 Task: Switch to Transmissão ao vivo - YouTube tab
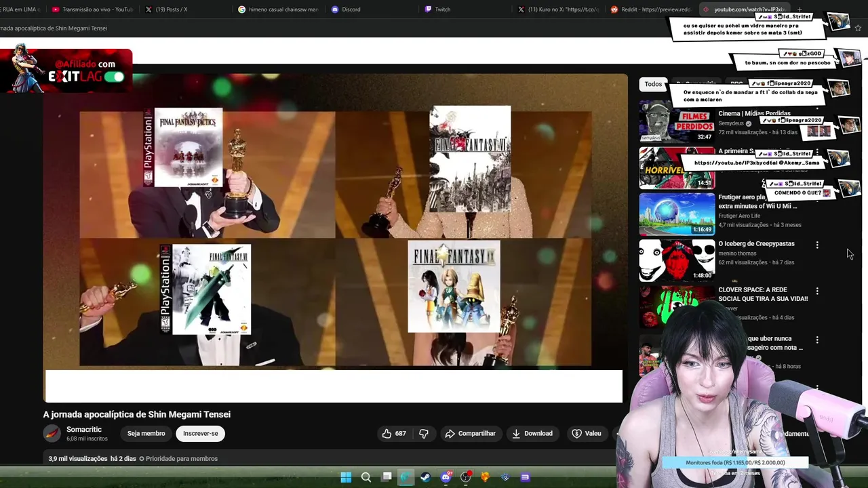92,9
